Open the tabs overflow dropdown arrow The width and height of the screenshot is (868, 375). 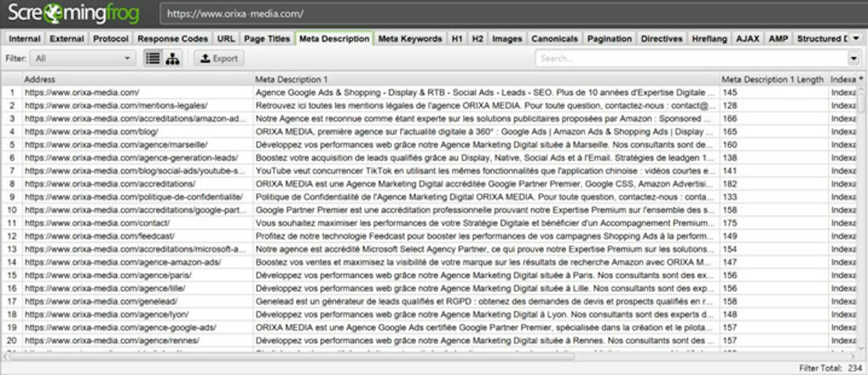(x=856, y=38)
